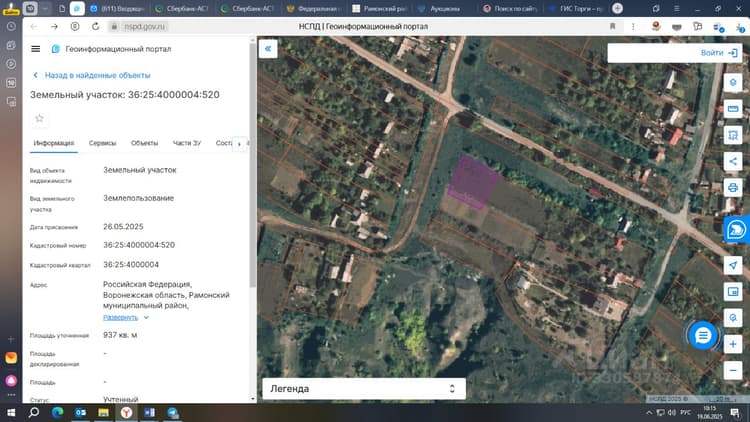Open Telegram from the taskbar
The height and width of the screenshot is (422, 750).
pyautogui.click(x=173, y=412)
